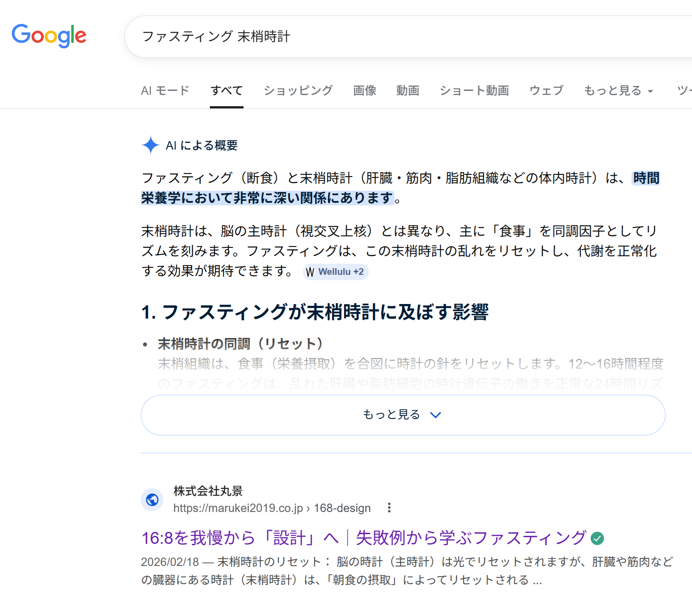Click the chevron inside the もっと見る button
This screenshot has width=692, height=616.
click(435, 415)
